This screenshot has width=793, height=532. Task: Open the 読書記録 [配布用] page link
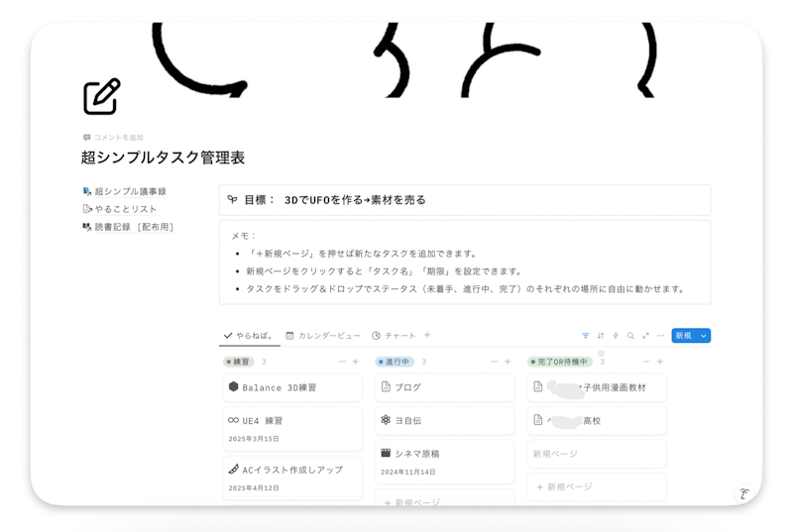[129, 227]
